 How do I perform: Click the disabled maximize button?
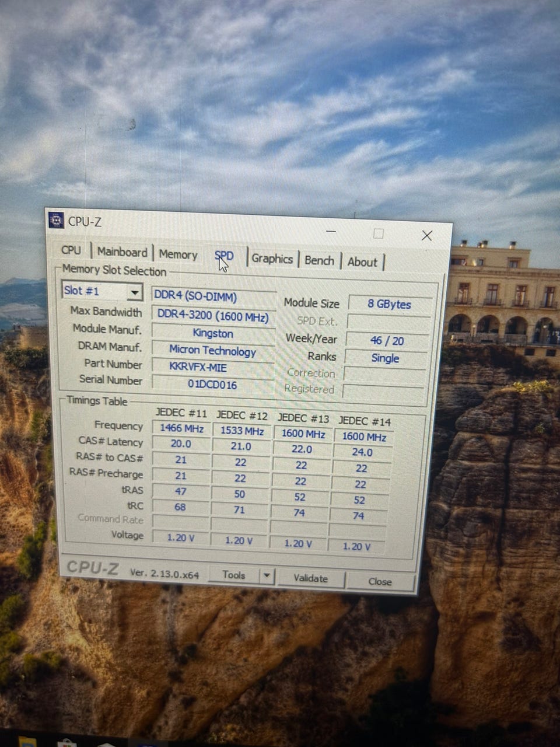tap(379, 233)
